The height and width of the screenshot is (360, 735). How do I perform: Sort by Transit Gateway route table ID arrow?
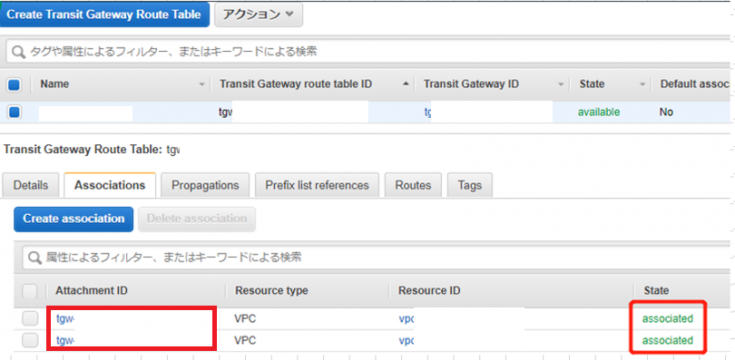(x=406, y=84)
